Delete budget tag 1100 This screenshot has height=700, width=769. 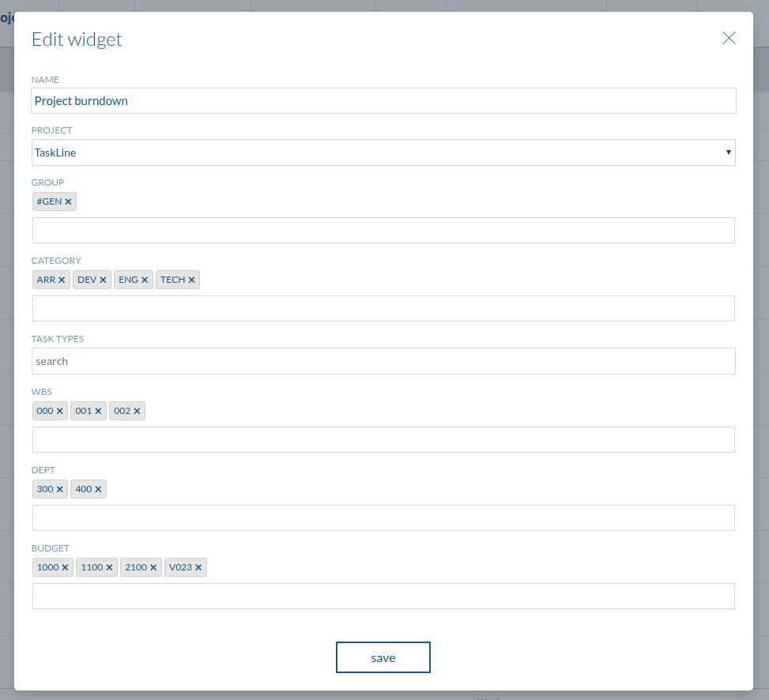(109, 568)
